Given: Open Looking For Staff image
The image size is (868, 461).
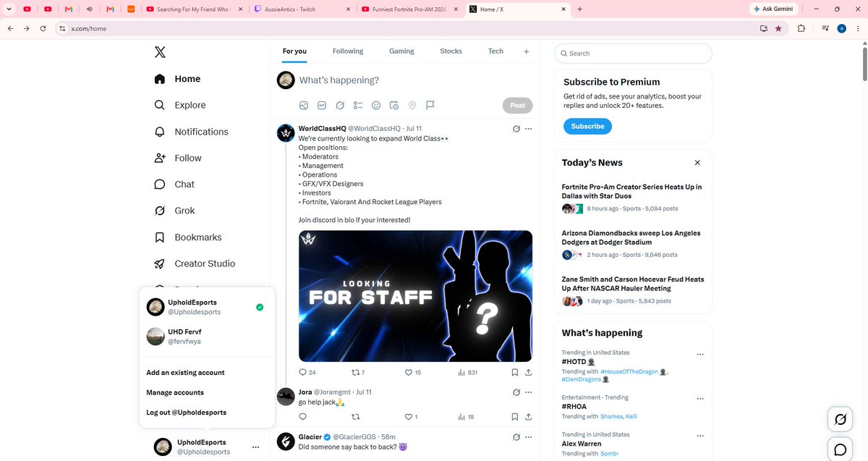Looking at the screenshot, I should 415,296.
